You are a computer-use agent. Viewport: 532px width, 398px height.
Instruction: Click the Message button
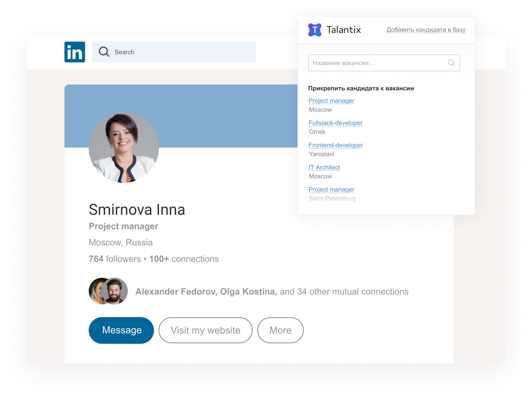tap(121, 330)
